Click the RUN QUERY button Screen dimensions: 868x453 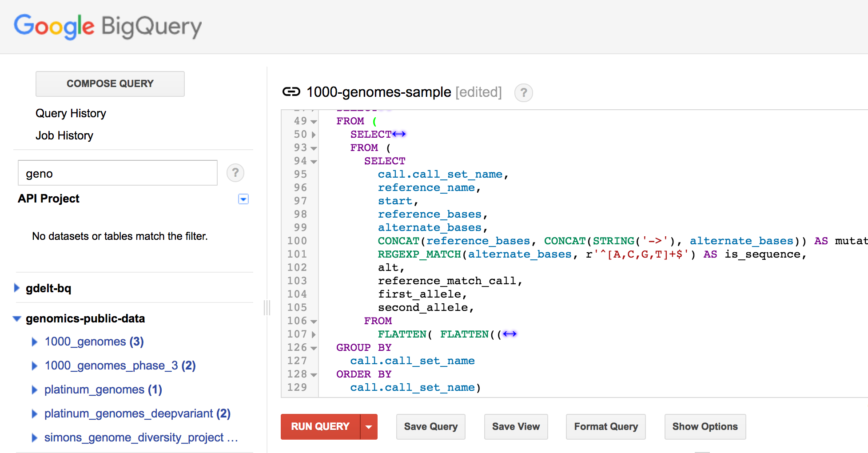coord(320,427)
